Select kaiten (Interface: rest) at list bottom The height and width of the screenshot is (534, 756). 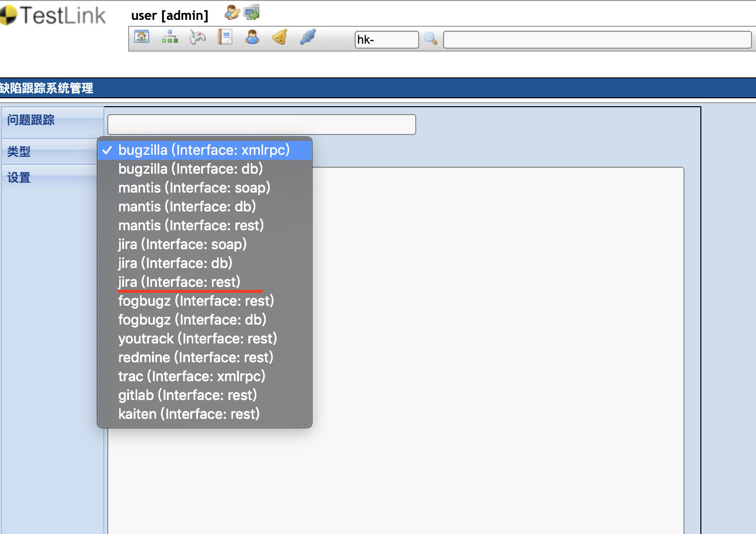tap(189, 413)
